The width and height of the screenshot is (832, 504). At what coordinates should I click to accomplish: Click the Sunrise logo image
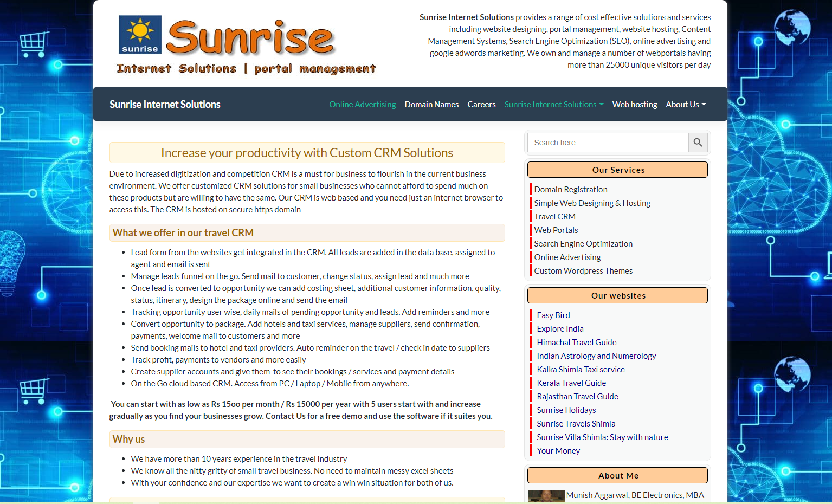pyautogui.click(x=247, y=45)
